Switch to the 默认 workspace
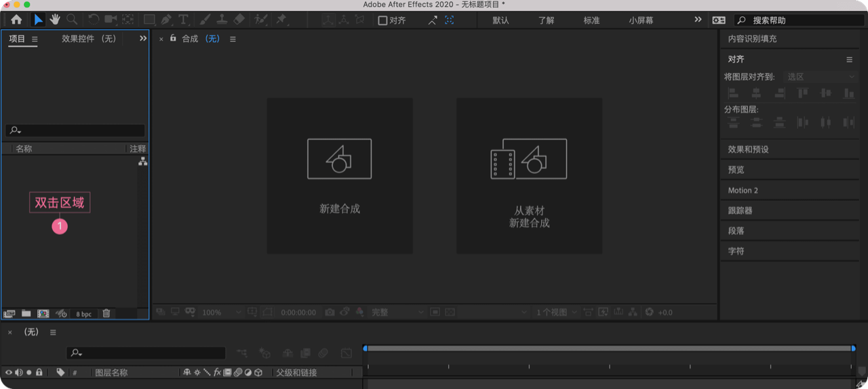This screenshot has width=868, height=389. [500, 20]
